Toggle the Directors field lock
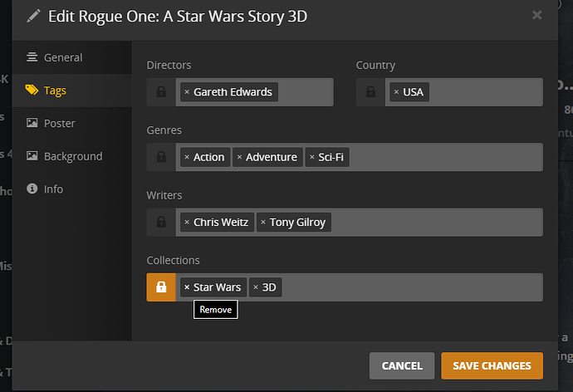 161,92
